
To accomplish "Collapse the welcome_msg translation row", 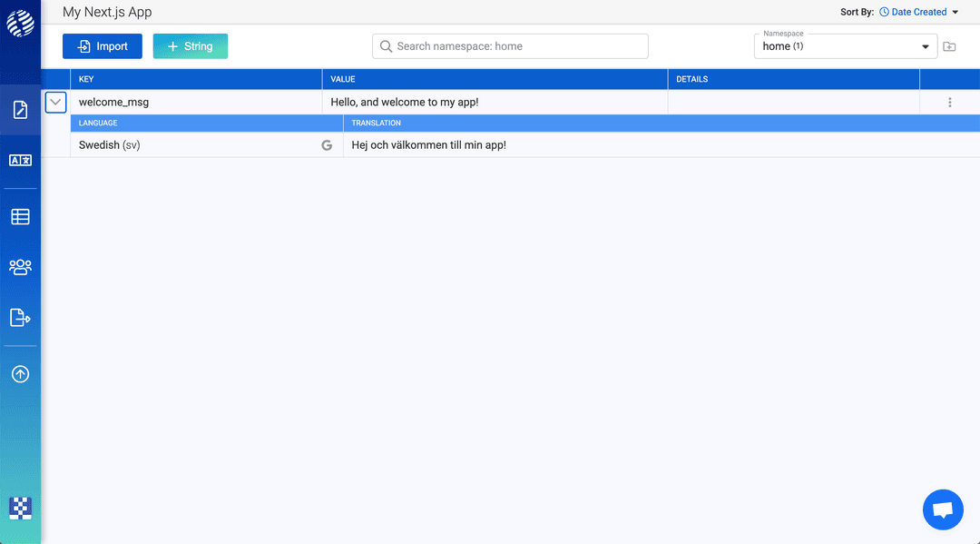I will 55,102.
